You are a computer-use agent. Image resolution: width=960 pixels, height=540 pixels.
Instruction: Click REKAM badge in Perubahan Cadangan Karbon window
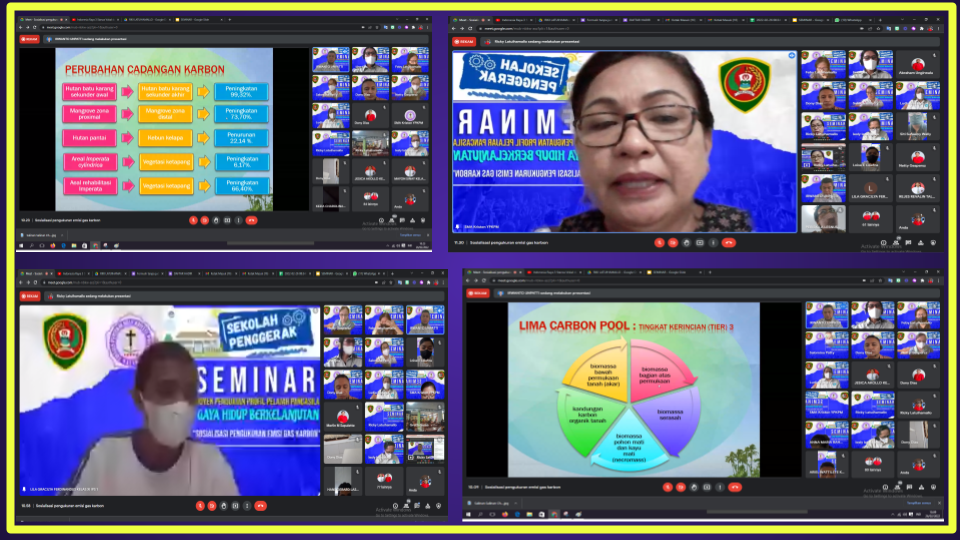(x=30, y=39)
